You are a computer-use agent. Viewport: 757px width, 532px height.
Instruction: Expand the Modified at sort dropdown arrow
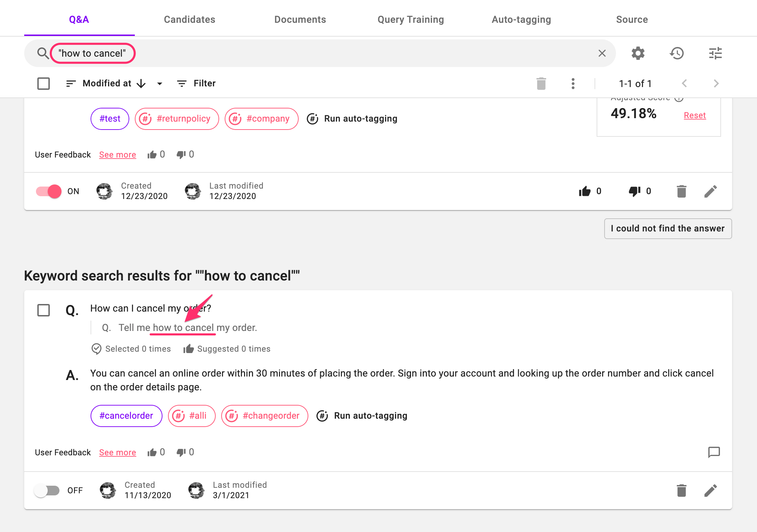[x=160, y=84]
